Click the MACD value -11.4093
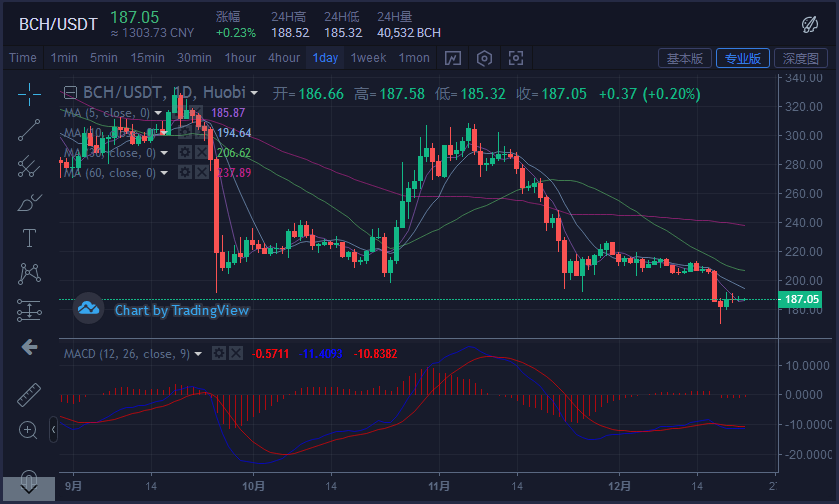The width and height of the screenshot is (839, 504). point(320,354)
